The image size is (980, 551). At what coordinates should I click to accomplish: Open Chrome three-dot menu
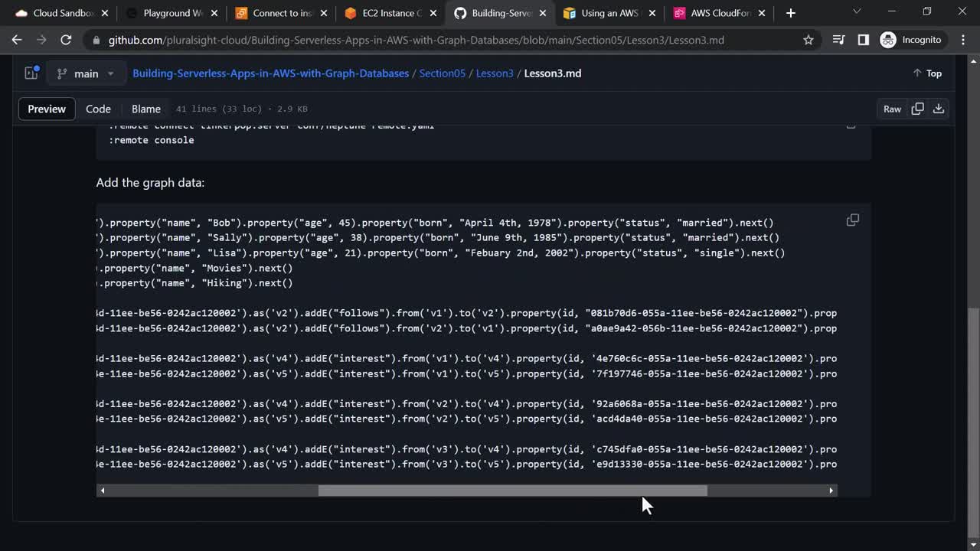963,40
